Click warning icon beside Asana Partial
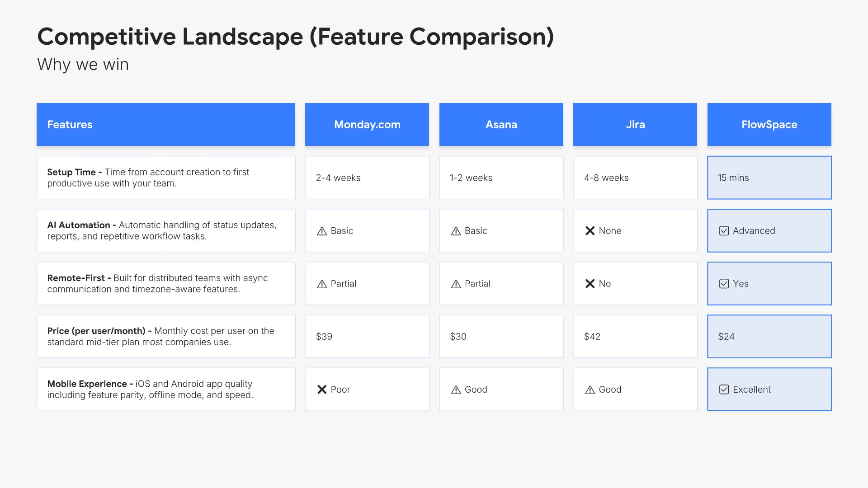Viewport: 868px width, 488px height. click(456, 284)
